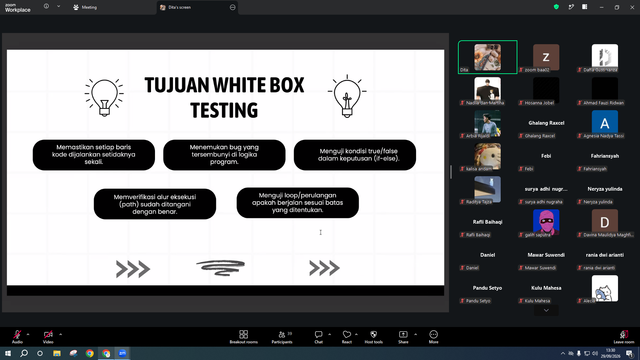Open the Participants panel
This screenshot has height=360, width=640.
(x=282, y=337)
